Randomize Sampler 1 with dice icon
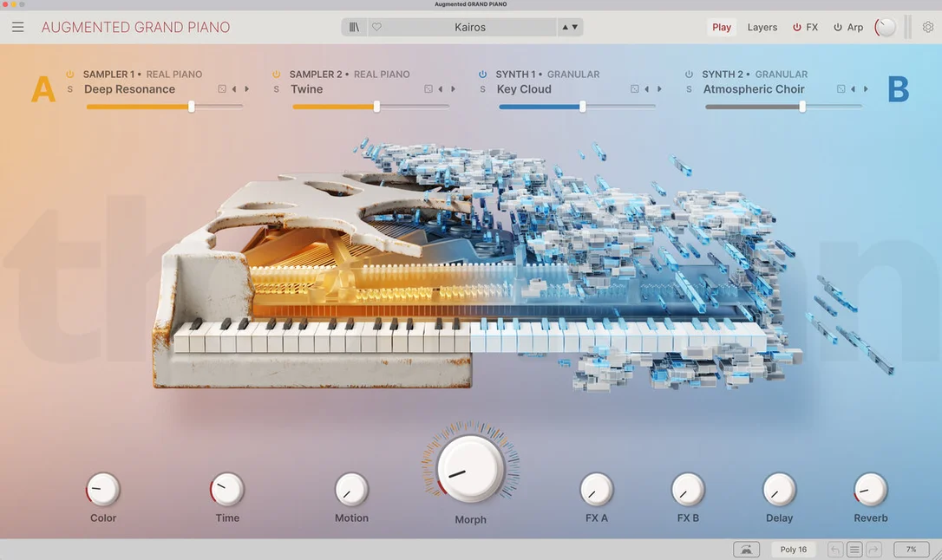 [222, 88]
